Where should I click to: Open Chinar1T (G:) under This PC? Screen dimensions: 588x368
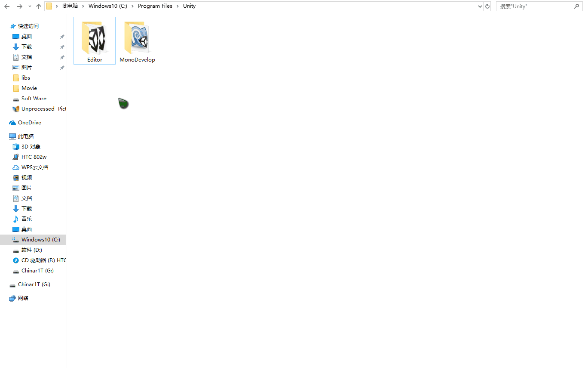(x=37, y=271)
